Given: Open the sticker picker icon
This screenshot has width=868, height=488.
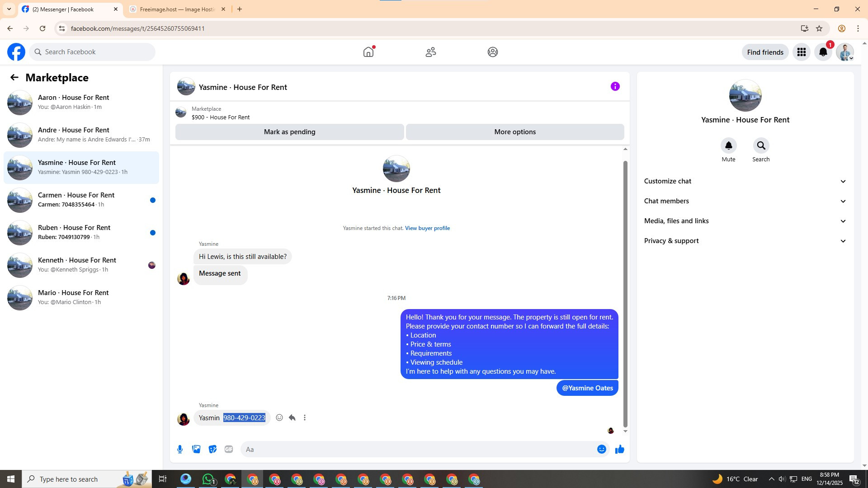Looking at the screenshot, I should [x=212, y=449].
